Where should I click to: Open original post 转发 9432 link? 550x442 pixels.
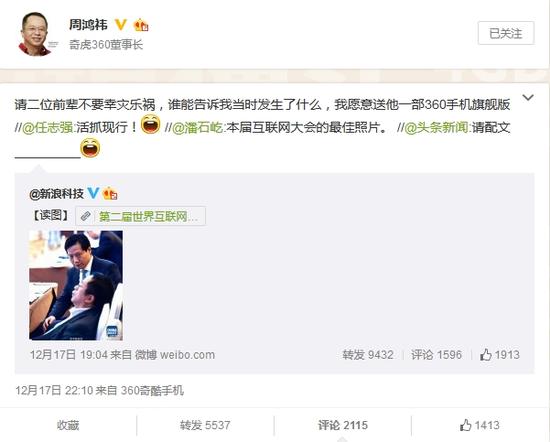(x=368, y=355)
